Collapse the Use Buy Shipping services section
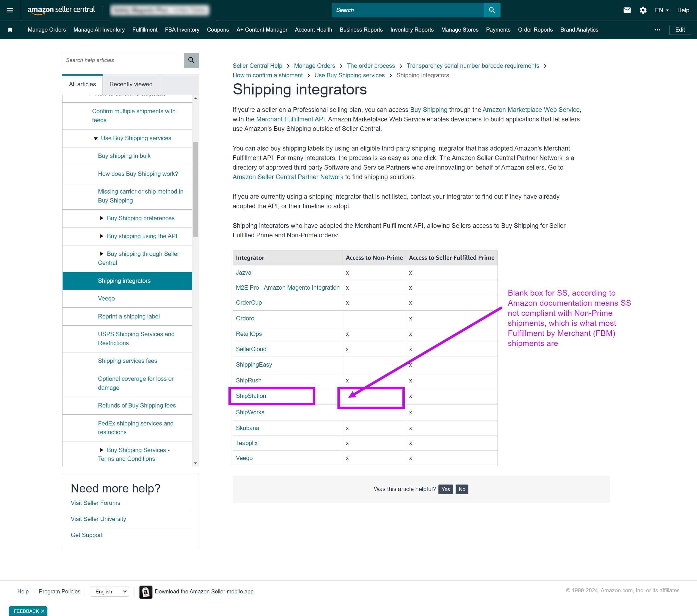This screenshot has height=616, width=697. point(96,139)
